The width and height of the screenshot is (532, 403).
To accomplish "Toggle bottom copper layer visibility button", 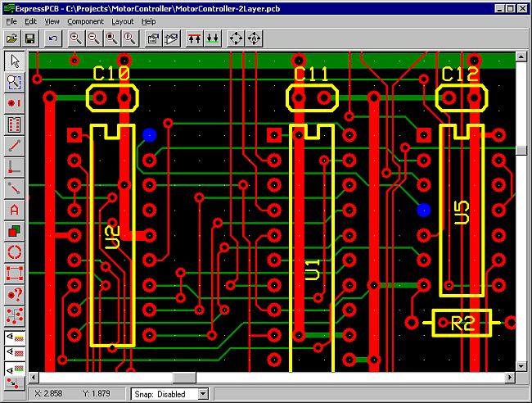I will (15, 369).
